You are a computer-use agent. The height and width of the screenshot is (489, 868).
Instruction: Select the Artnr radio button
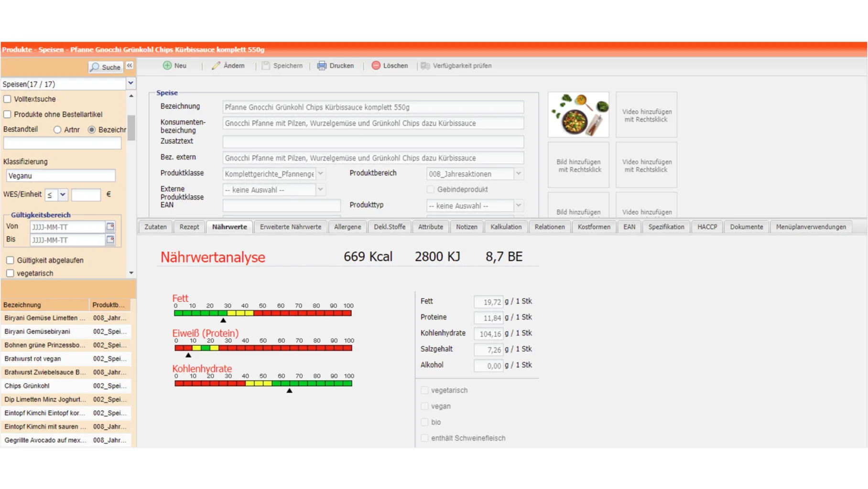[x=57, y=129]
